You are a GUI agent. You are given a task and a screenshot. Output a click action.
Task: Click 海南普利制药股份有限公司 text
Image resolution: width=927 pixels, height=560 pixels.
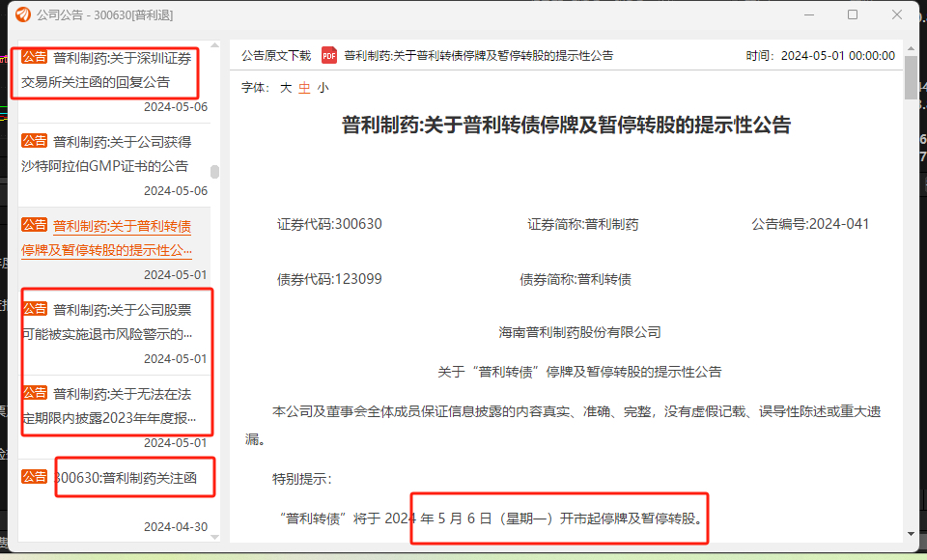coord(579,332)
